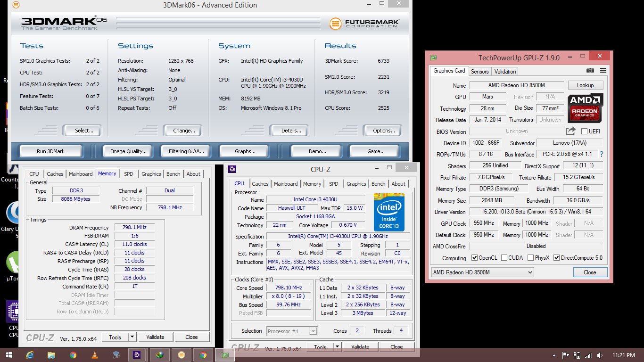Click Tools button in CPU-Z Memory window
Image resolution: width=644 pixels, height=362 pixels.
[115, 337]
